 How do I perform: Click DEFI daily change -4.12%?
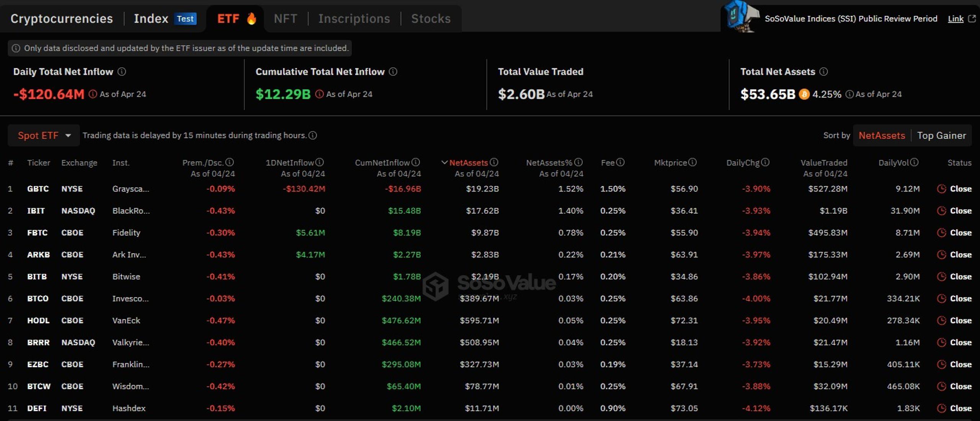click(756, 408)
